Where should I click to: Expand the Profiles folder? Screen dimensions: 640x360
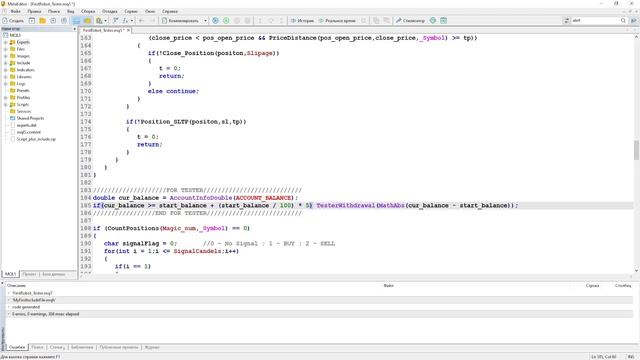coord(6,98)
